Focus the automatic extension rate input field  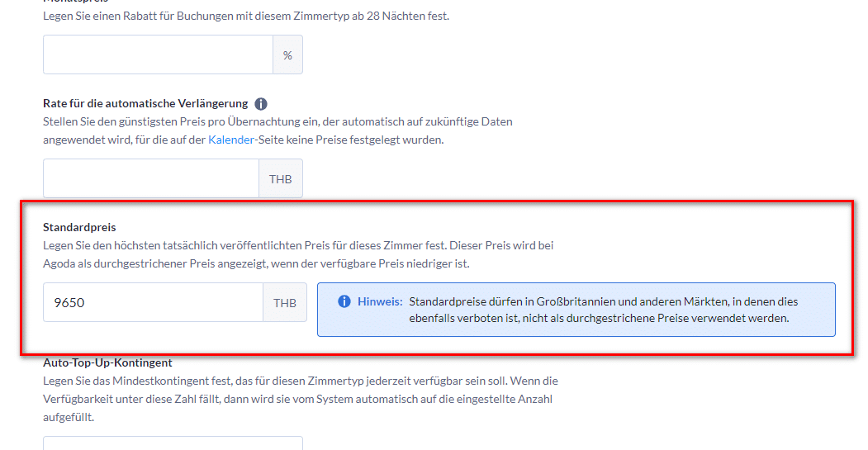click(151, 178)
